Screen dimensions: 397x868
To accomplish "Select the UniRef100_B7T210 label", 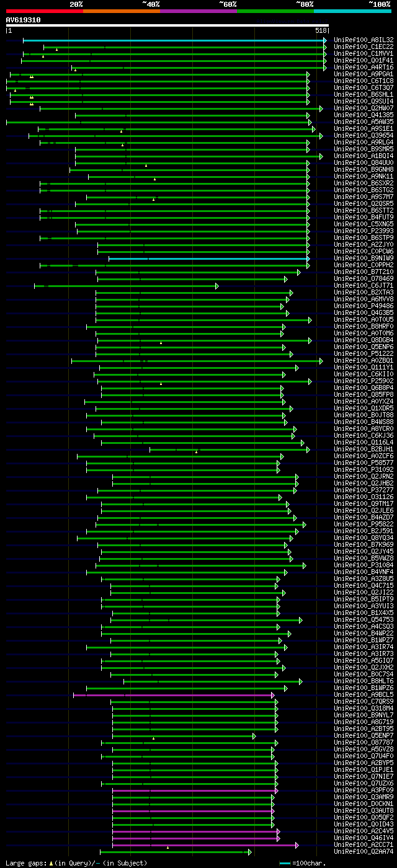I will click(x=364, y=272).
